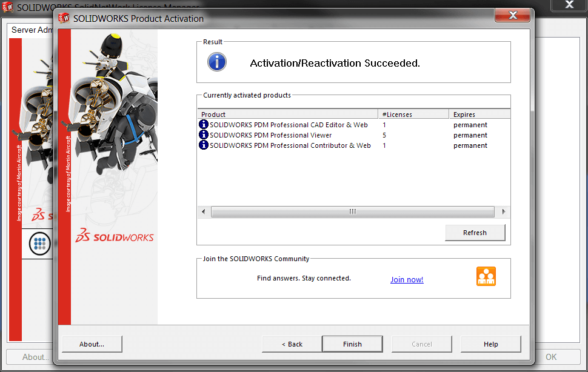This screenshot has height=372, width=588.
Task: Click About in the background License Manager window
Action: pos(31,357)
